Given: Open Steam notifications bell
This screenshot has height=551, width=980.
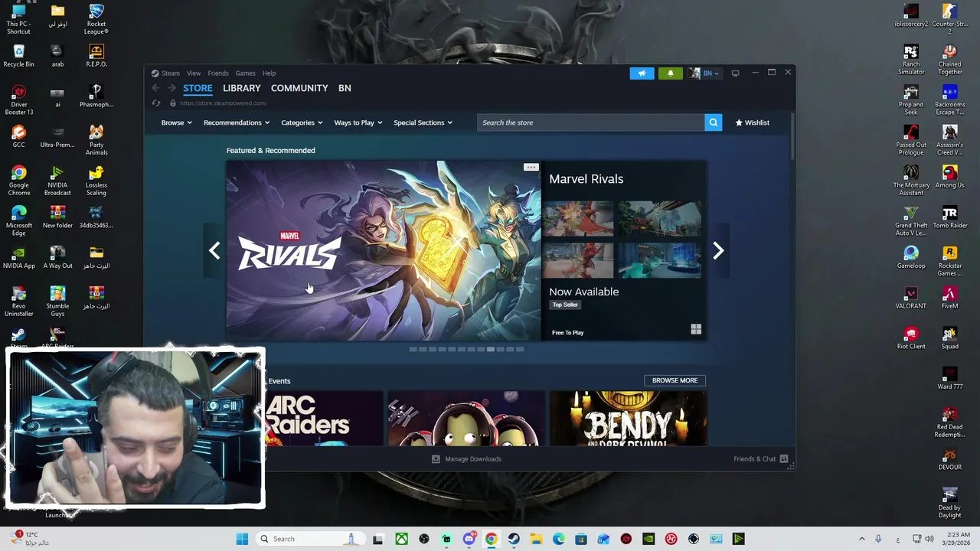Looking at the screenshot, I should (670, 73).
